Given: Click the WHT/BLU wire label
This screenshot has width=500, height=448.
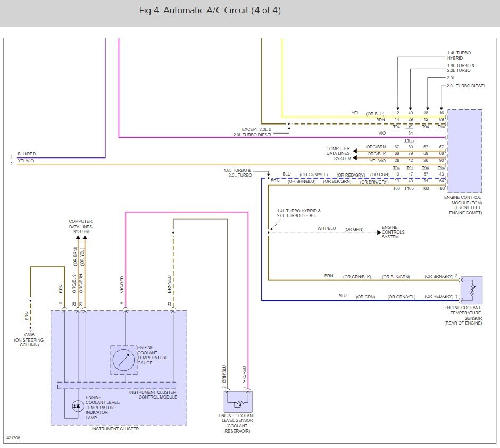Looking at the screenshot, I should click(x=326, y=229).
